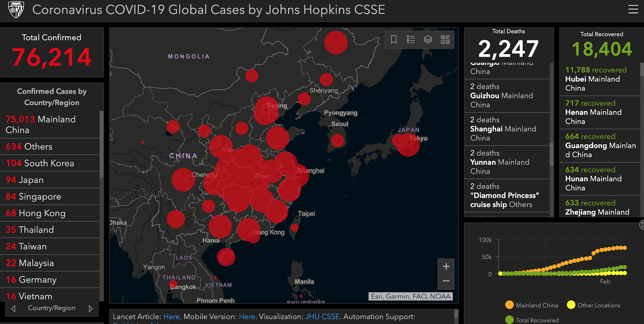Click the Johns Hopkins shield logo
The height and width of the screenshot is (324, 644).
[16, 10]
